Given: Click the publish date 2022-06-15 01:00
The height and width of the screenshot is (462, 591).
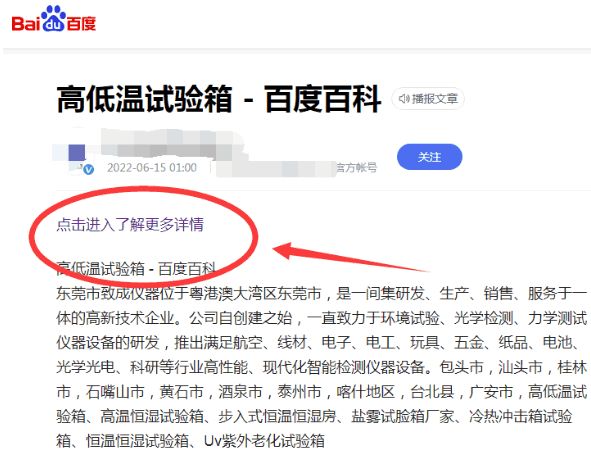Looking at the screenshot, I should (x=152, y=168).
